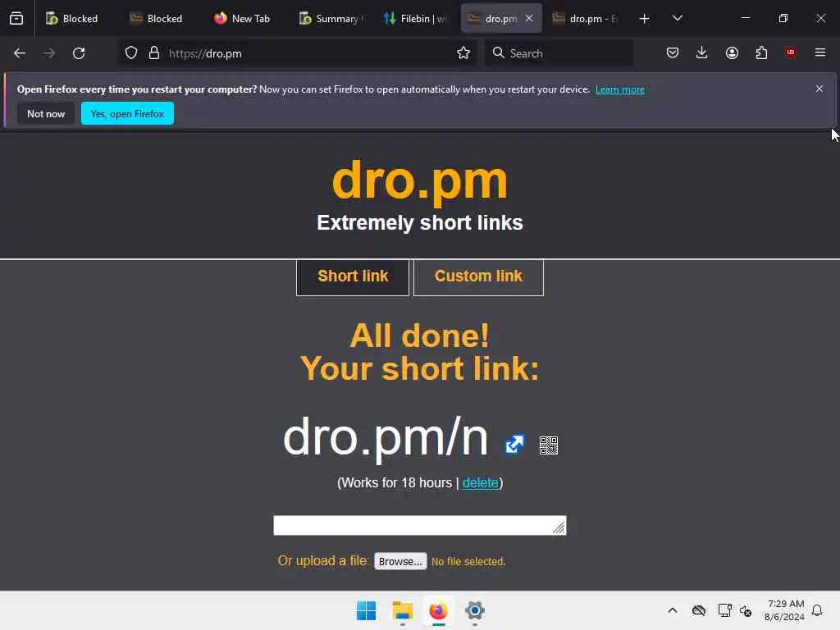Open short link in new window icon
Viewport: 840px width, 630px height.
[x=515, y=444]
